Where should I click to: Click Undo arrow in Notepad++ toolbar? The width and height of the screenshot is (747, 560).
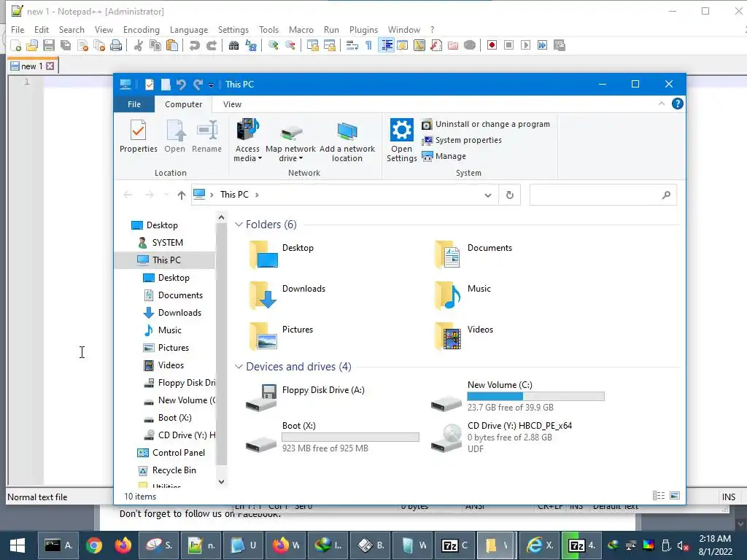pyautogui.click(x=194, y=45)
